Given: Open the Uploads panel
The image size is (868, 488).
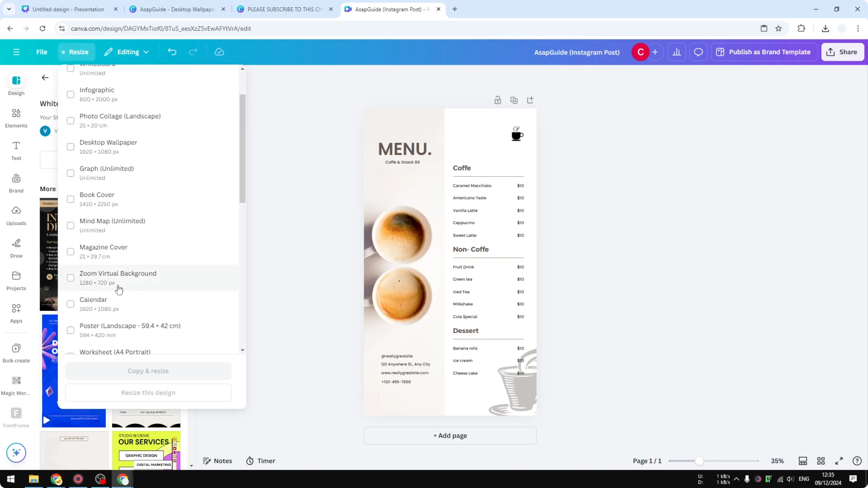Looking at the screenshot, I should pyautogui.click(x=16, y=215).
